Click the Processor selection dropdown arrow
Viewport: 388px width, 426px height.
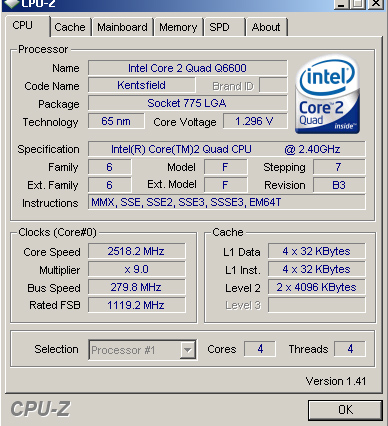pyautogui.click(x=188, y=350)
